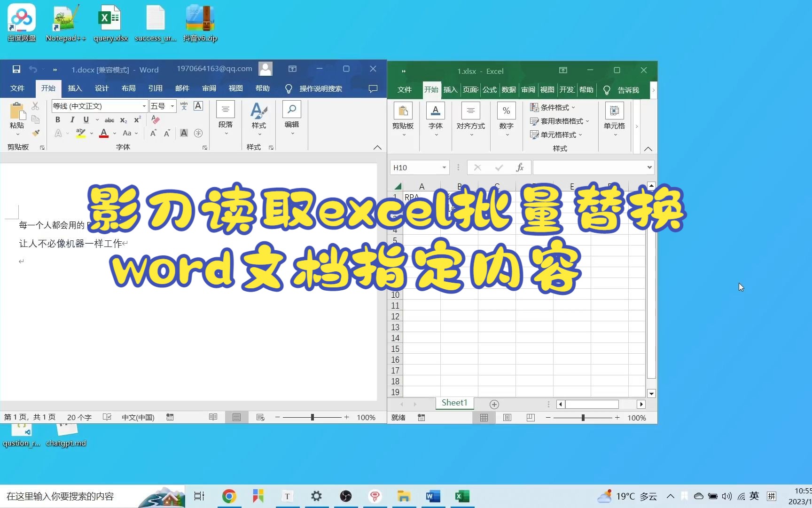
Task: Toggle strikethrough formatting in Word
Action: point(109,120)
